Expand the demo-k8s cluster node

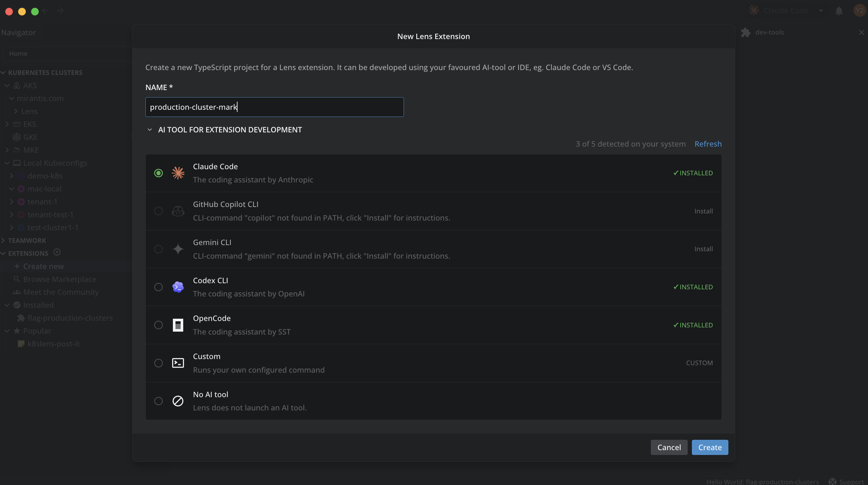tap(11, 176)
